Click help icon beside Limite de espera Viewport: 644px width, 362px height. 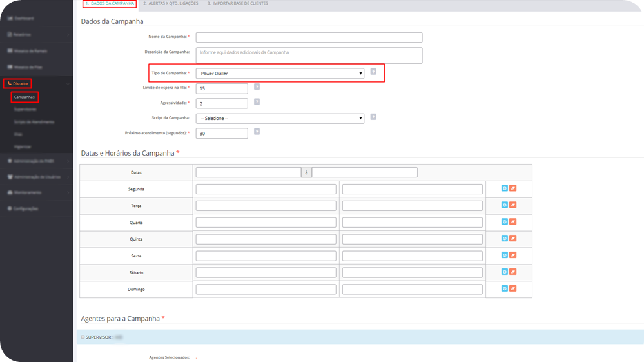[257, 86]
